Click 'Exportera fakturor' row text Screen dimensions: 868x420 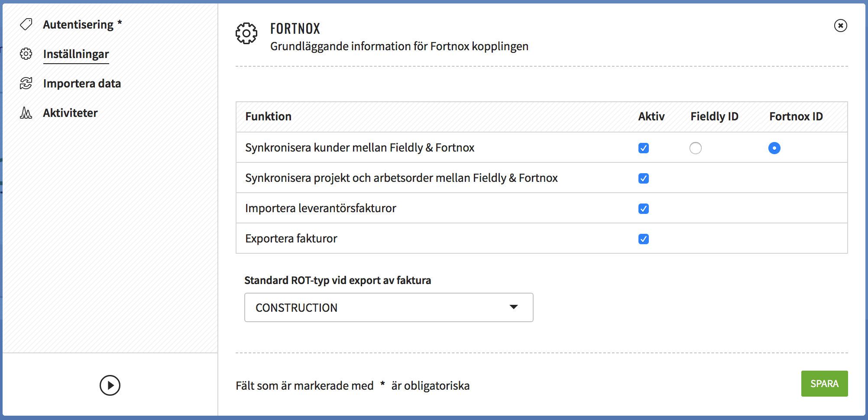pos(291,239)
